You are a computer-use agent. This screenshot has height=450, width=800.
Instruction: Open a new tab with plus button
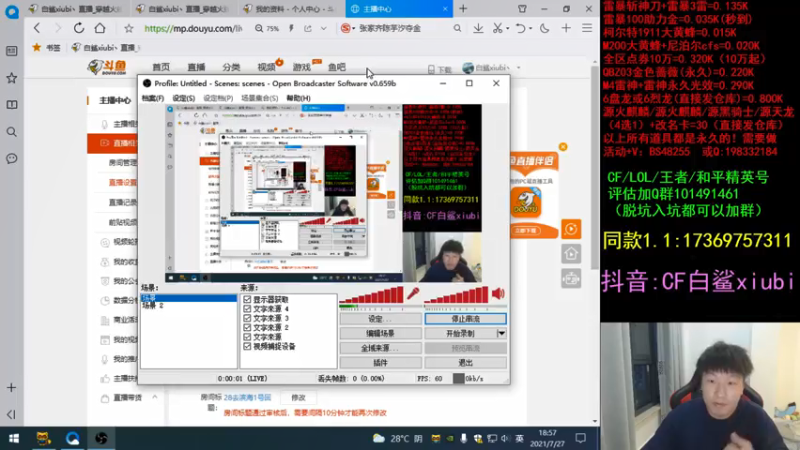(463, 9)
